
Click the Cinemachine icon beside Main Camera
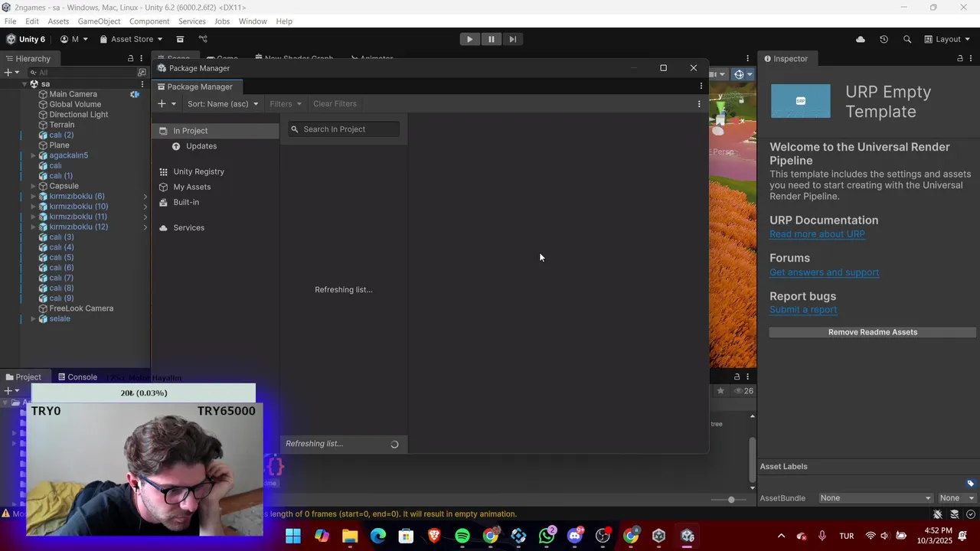coord(135,94)
